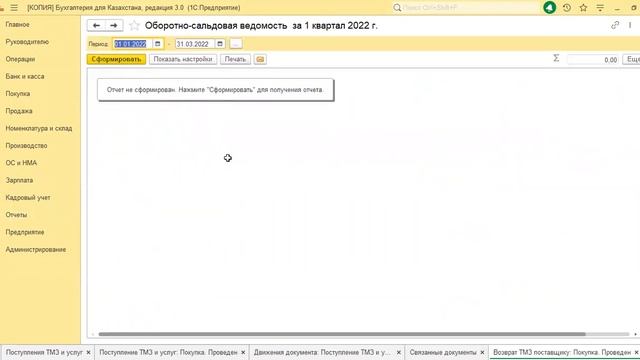The image size is (640, 360).
Task: Open Руководителю section
Action: point(27,42)
